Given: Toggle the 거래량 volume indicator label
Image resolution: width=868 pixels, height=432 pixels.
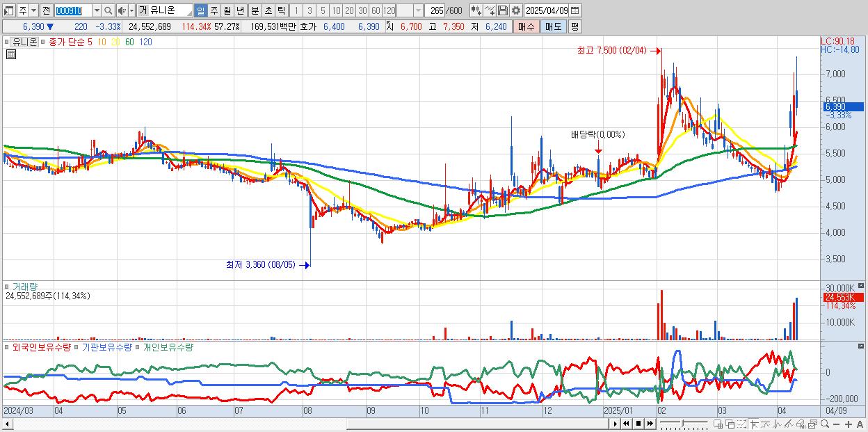Looking at the screenshot, I should [25, 286].
